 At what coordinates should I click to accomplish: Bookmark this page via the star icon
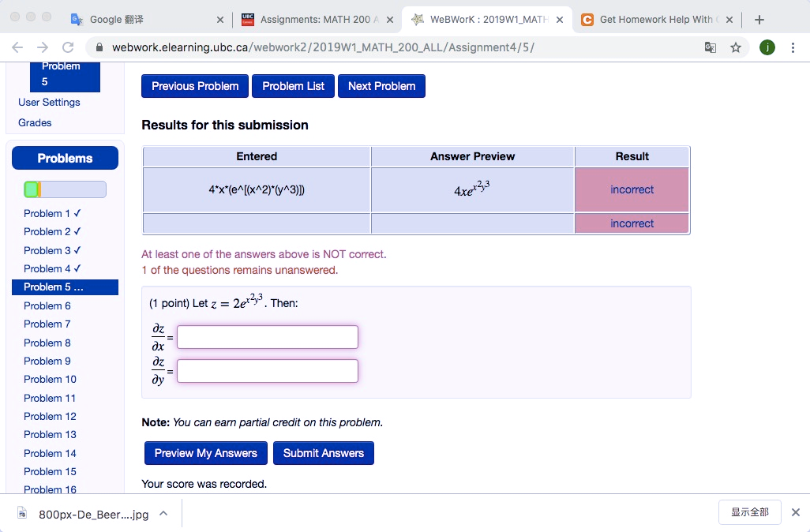point(736,47)
